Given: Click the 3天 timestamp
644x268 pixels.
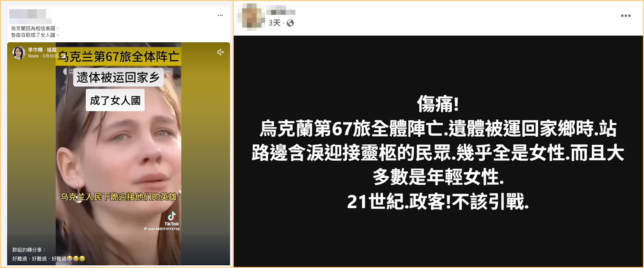Looking at the screenshot, I should pos(275,23).
